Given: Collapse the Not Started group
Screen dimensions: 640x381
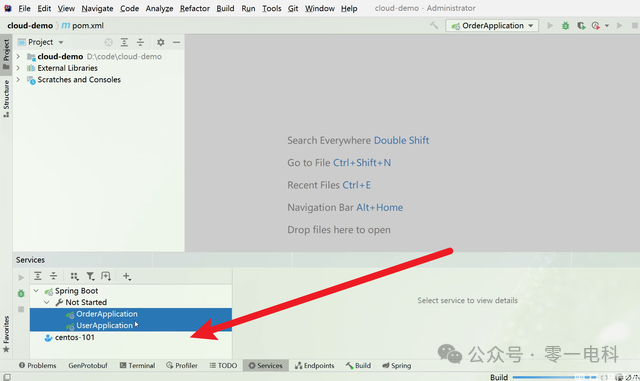Looking at the screenshot, I should [x=47, y=302].
